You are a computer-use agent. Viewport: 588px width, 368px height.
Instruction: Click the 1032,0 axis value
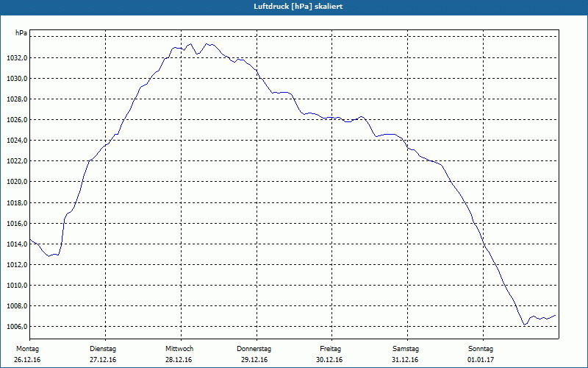(15, 58)
